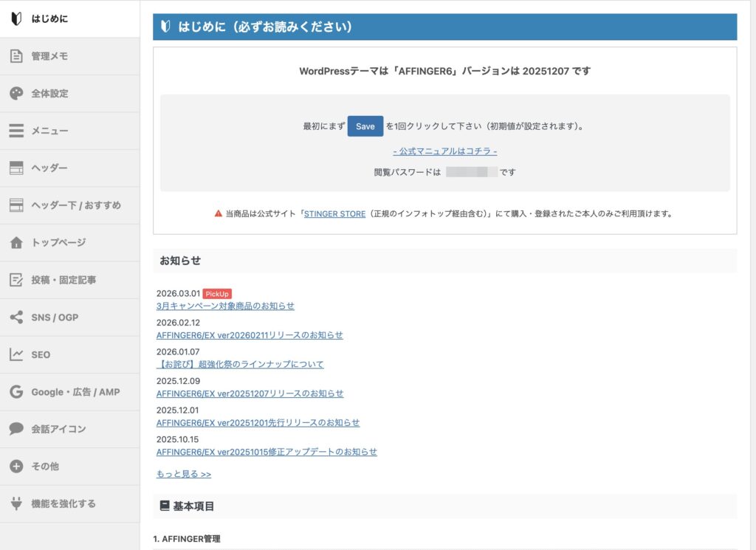Click the 全体設定 palette icon
This screenshot has width=756, height=550.
16,93
